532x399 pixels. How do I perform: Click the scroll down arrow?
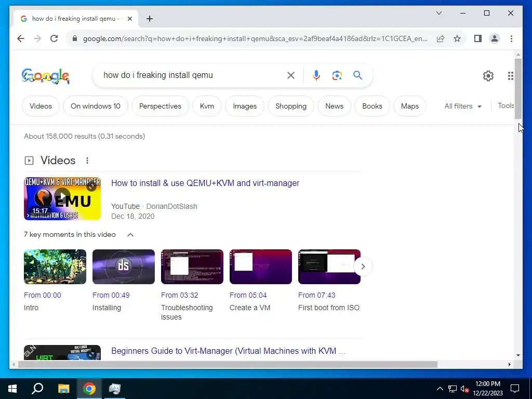coord(518,355)
